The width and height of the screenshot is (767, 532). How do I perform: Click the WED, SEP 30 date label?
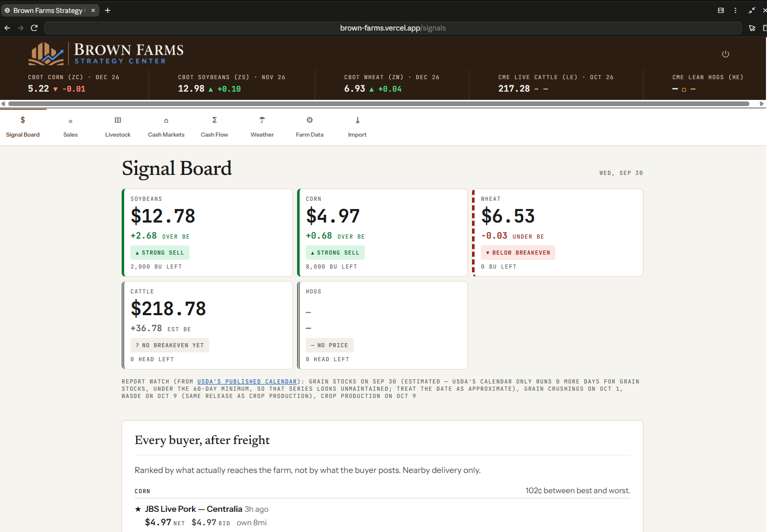[x=621, y=173]
